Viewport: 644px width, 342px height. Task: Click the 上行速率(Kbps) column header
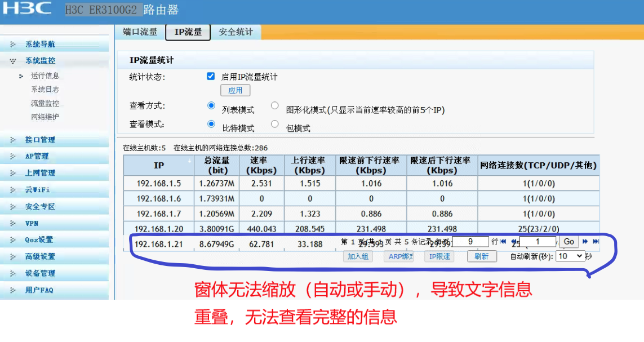click(310, 166)
